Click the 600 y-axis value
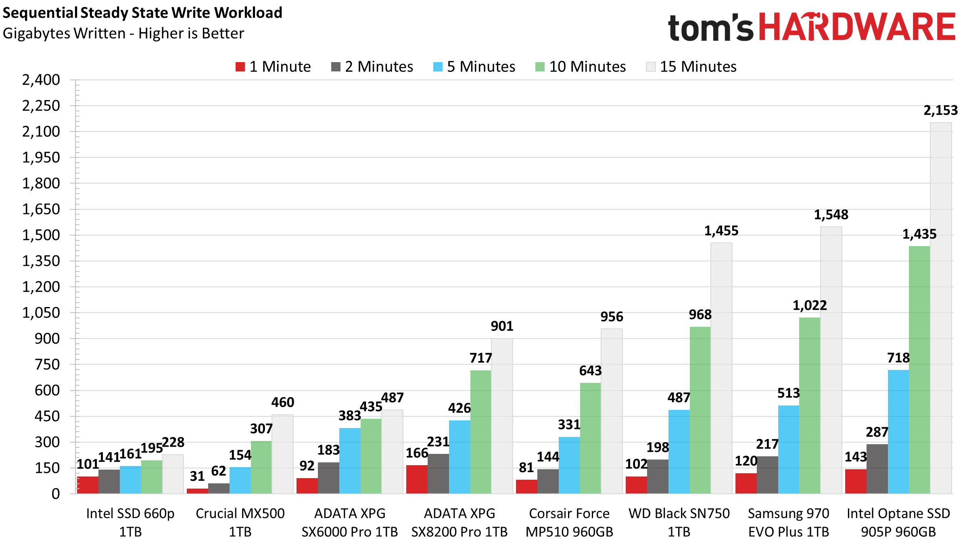The image size is (967, 560). tap(47, 391)
